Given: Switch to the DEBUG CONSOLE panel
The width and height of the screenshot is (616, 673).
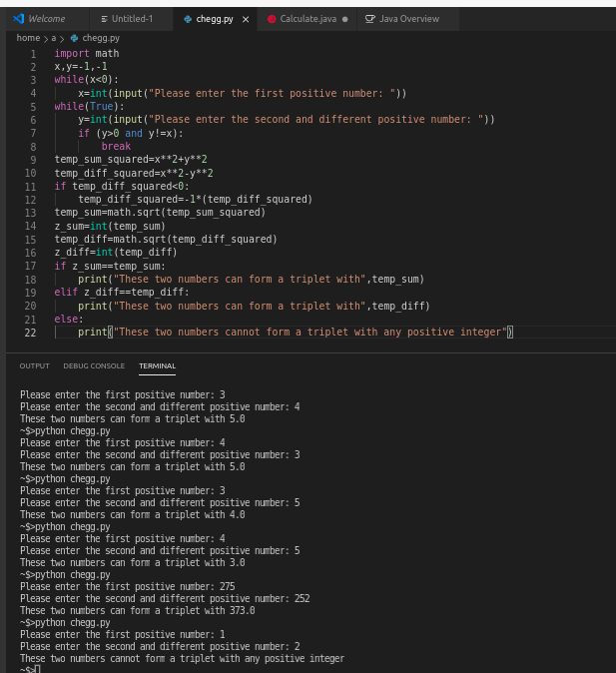Looking at the screenshot, I should point(94,366).
